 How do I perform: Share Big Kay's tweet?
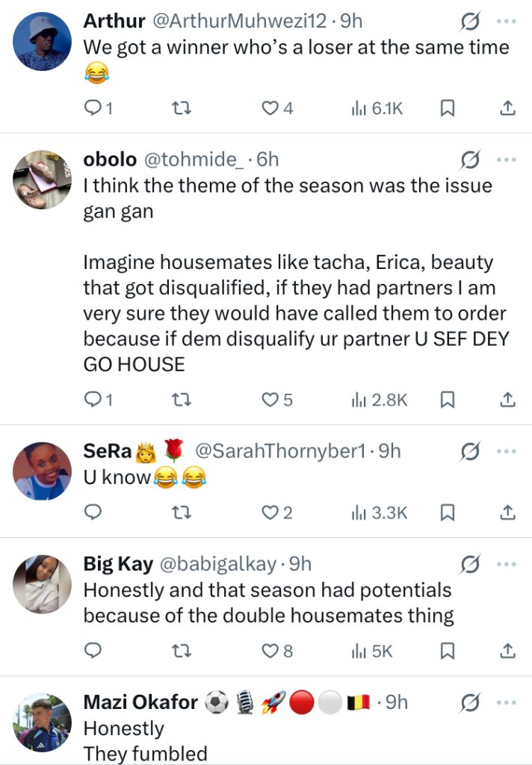(x=507, y=651)
